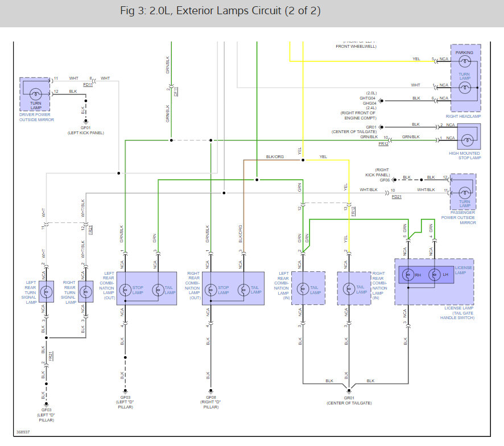Click the FD11 connector label
The image size is (504, 446).
(x=88, y=85)
